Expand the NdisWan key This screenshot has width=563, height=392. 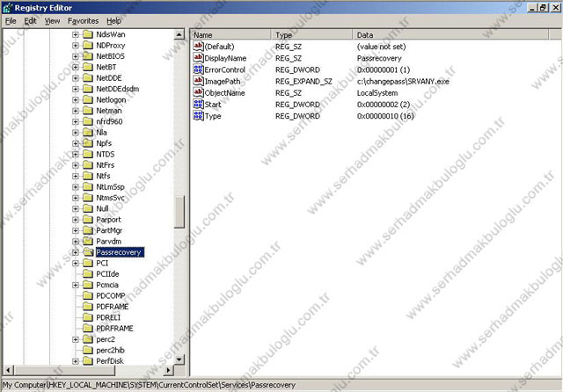point(76,34)
